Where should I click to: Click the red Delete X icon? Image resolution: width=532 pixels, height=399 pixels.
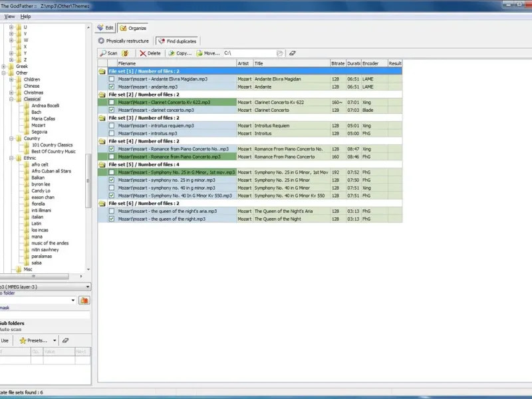143,53
